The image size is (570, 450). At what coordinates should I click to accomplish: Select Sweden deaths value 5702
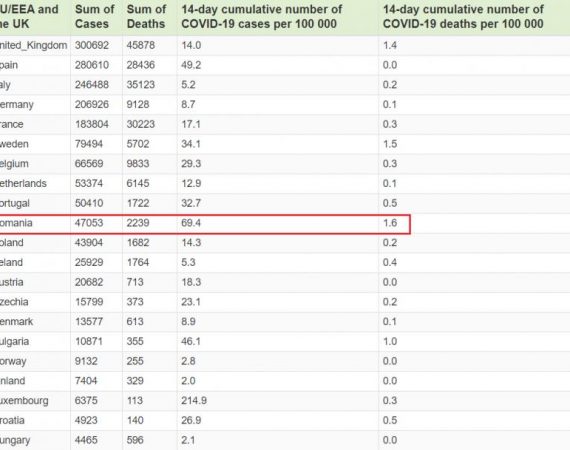click(138, 144)
